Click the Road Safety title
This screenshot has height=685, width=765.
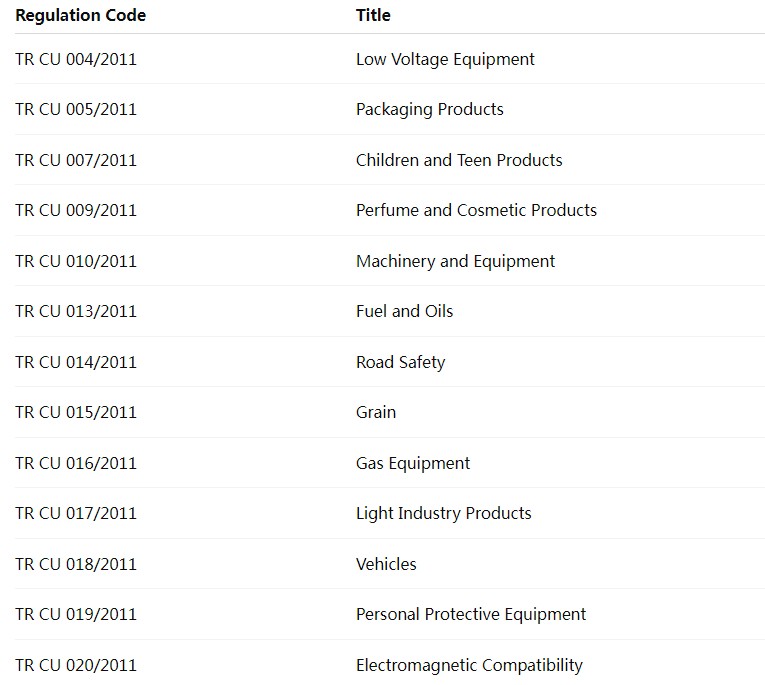[400, 362]
